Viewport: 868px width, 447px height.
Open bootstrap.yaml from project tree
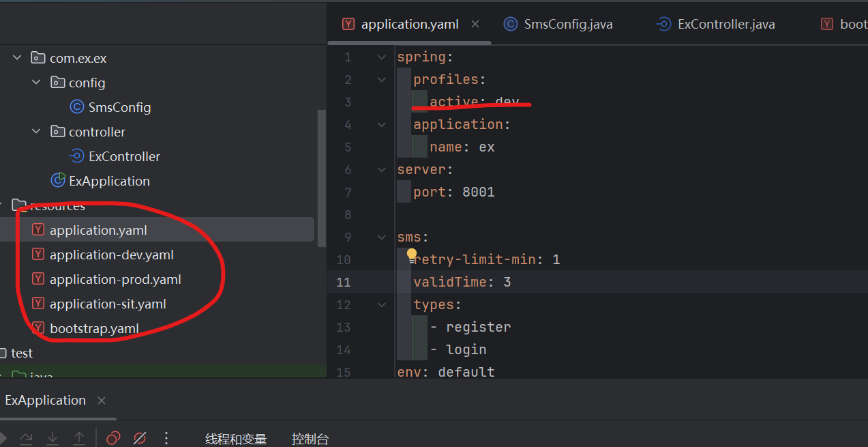94,328
